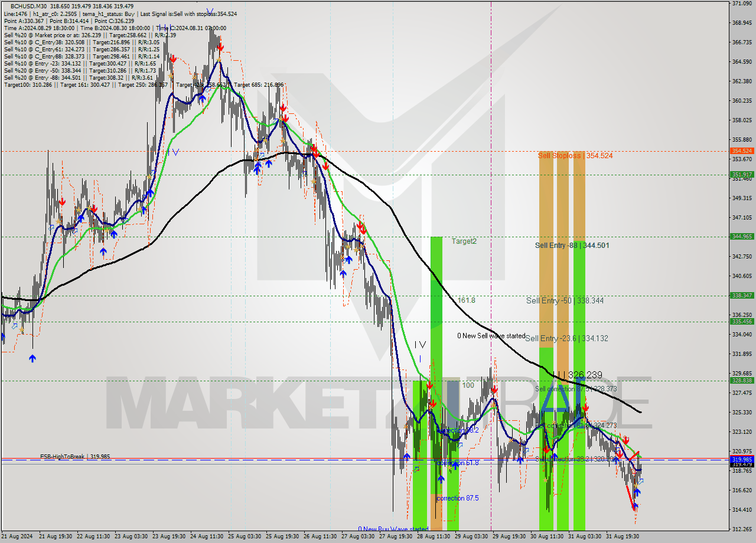Click the green 351.917 price tag on axis
The width and height of the screenshot is (756, 543).
tap(742, 175)
